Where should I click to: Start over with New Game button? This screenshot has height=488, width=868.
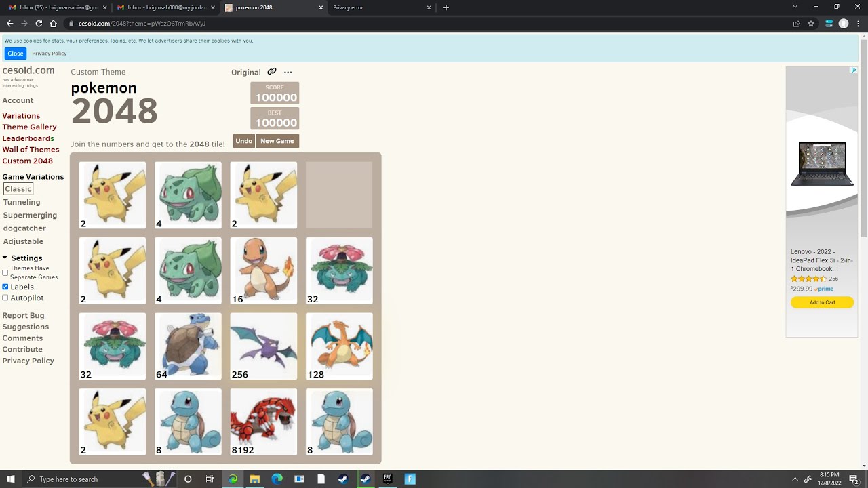(277, 141)
